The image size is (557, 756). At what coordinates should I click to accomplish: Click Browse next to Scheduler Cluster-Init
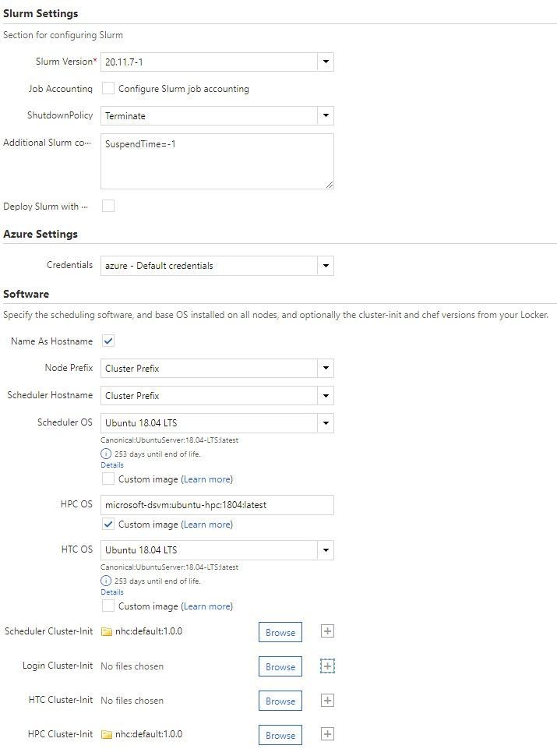pos(280,632)
